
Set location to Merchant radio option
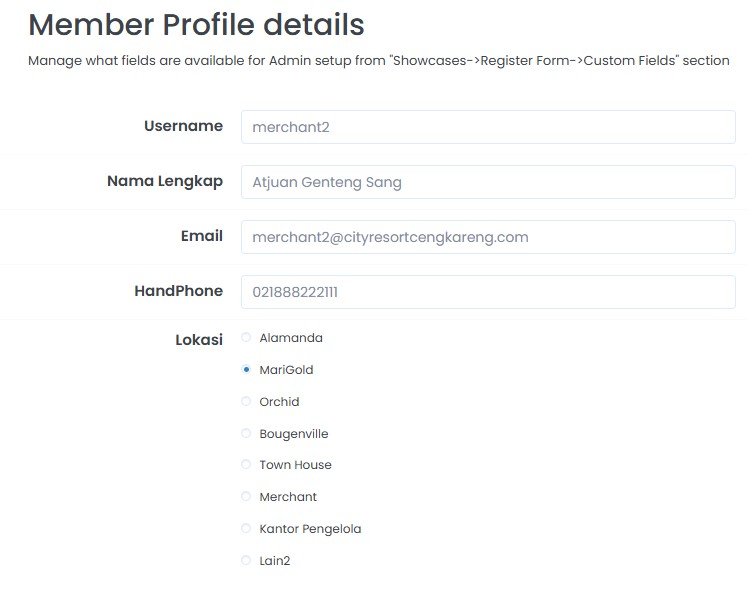pos(246,497)
